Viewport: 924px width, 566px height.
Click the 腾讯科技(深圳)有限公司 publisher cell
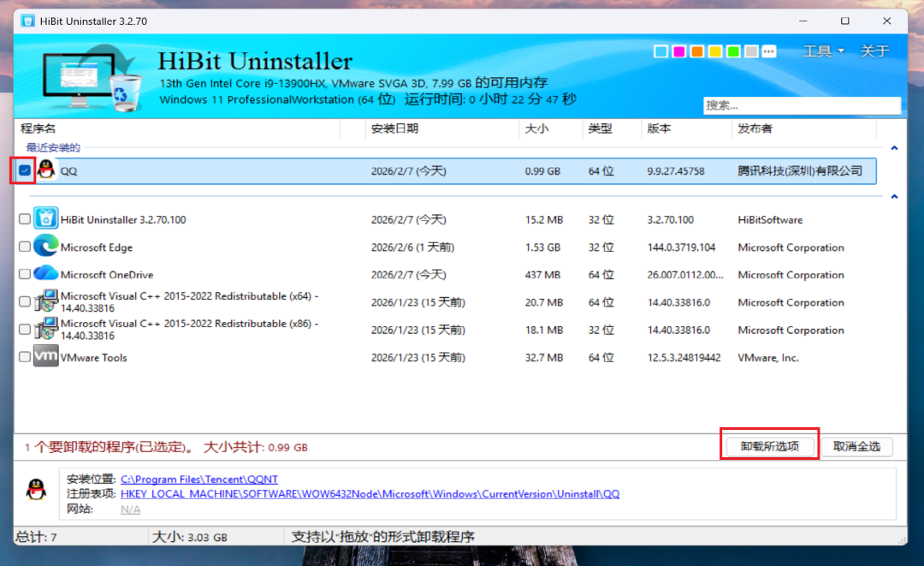click(800, 171)
